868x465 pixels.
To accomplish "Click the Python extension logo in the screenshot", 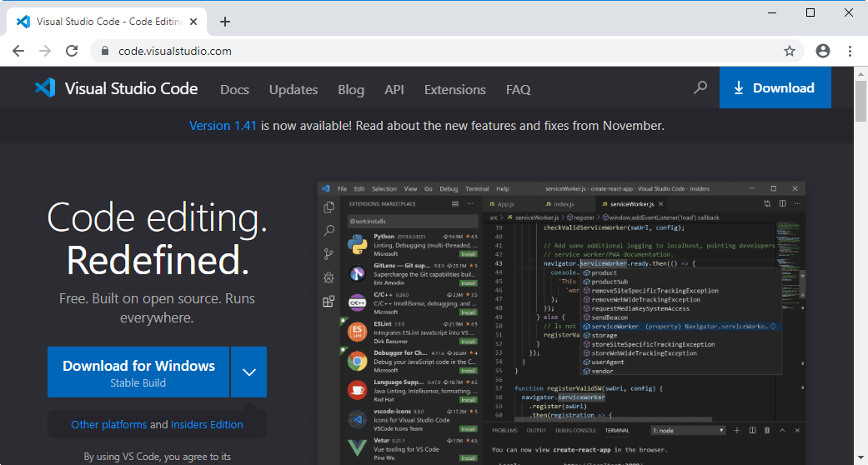I will click(358, 244).
